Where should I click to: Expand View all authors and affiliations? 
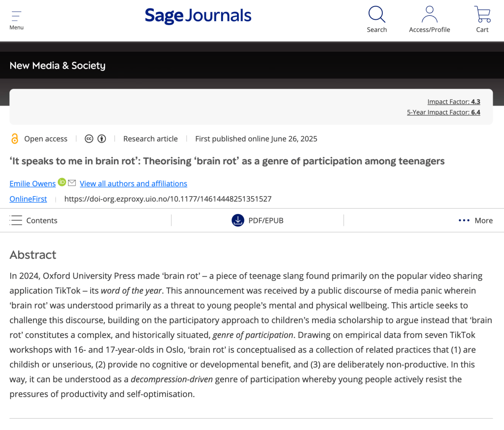point(134,183)
